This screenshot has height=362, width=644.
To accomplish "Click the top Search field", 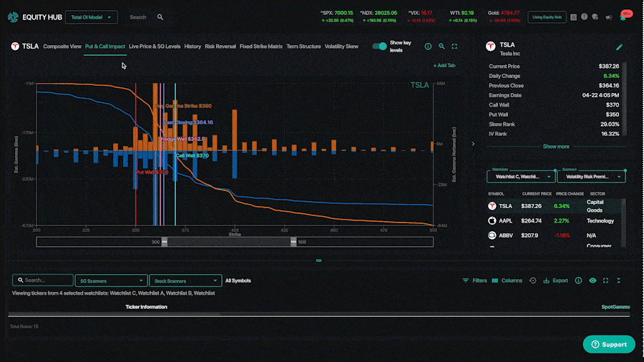I will pos(140,17).
